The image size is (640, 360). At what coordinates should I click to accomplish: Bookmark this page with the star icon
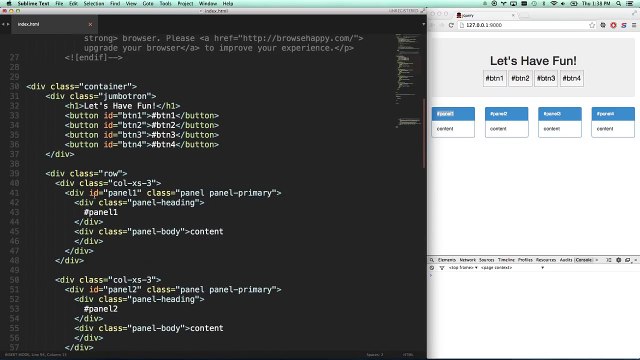(x=592, y=25)
